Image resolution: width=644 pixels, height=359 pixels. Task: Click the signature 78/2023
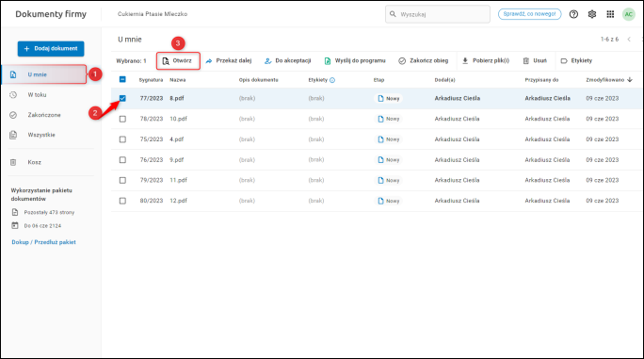(152, 119)
